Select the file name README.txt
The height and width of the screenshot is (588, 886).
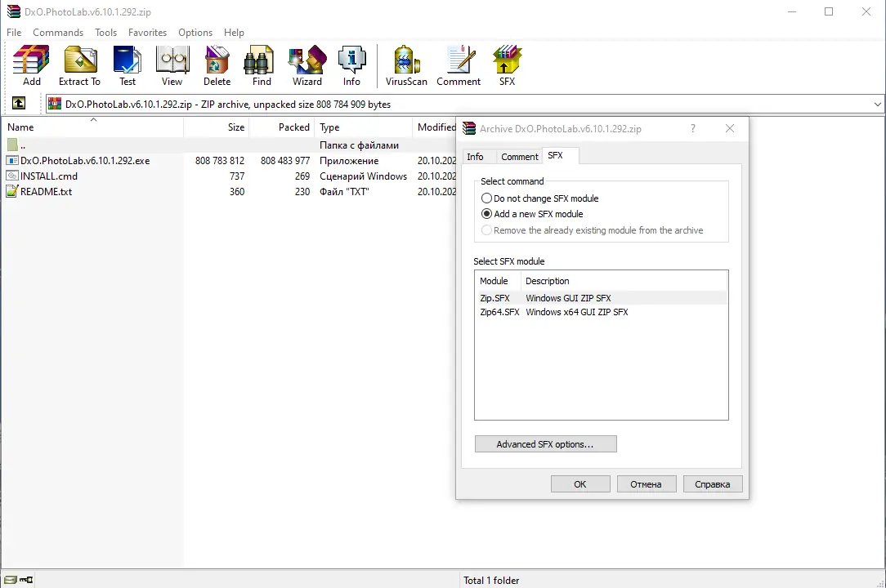coord(47,191)
